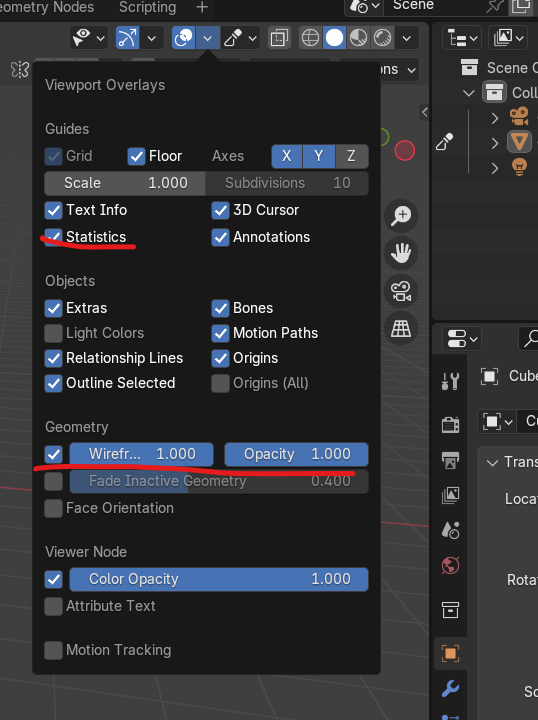This screenshot has height=720, width=538.
Task: Click the pan hand viewport gizmo
Action: 401,253
